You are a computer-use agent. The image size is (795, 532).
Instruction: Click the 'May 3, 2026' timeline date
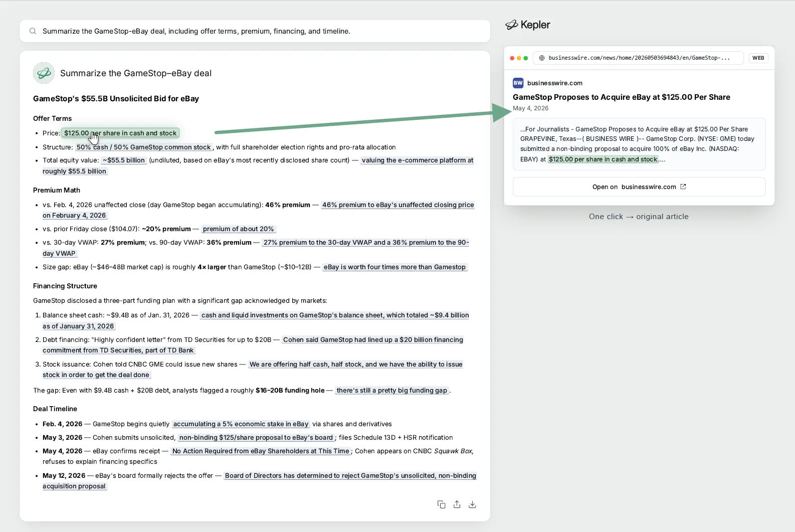click(63, 438)
